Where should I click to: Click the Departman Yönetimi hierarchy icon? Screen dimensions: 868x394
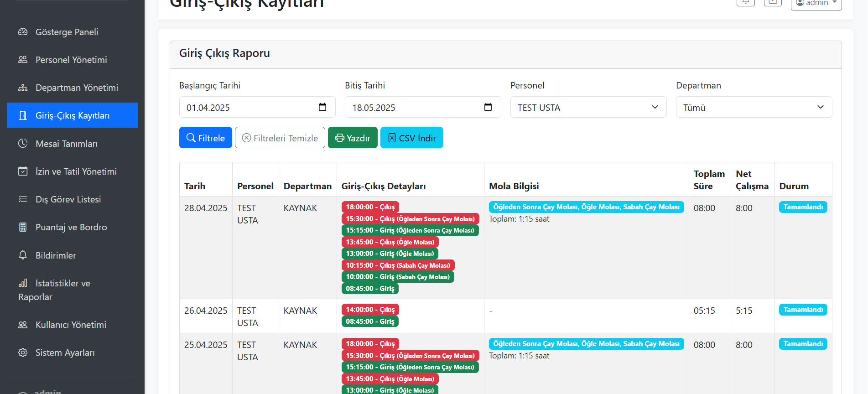(x=23, y=88)
